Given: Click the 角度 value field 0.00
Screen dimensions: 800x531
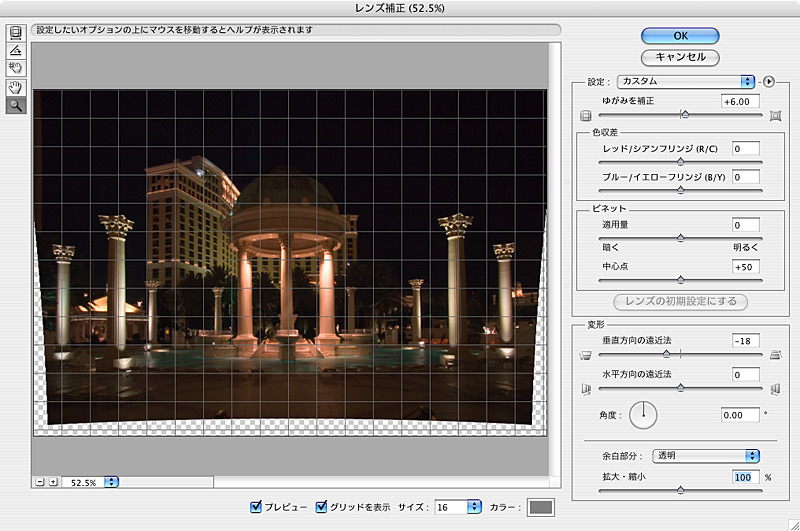Looking at the screenshot, I should point(740,415).
